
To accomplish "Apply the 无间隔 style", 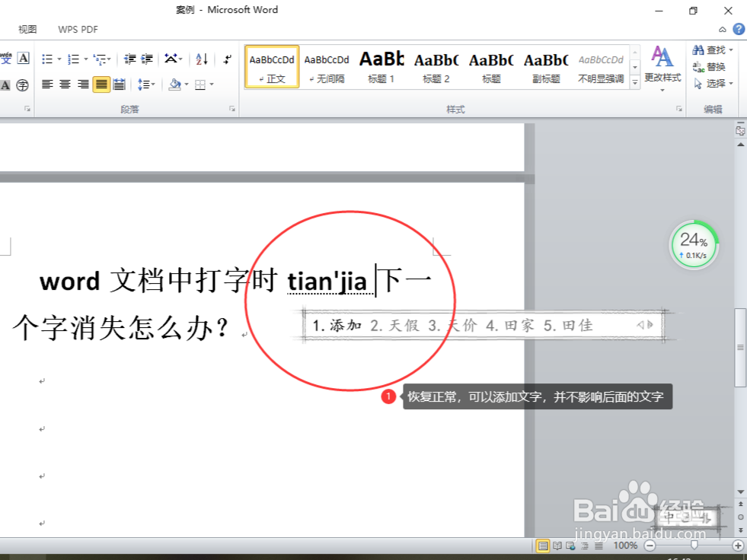I will point(327,67).
